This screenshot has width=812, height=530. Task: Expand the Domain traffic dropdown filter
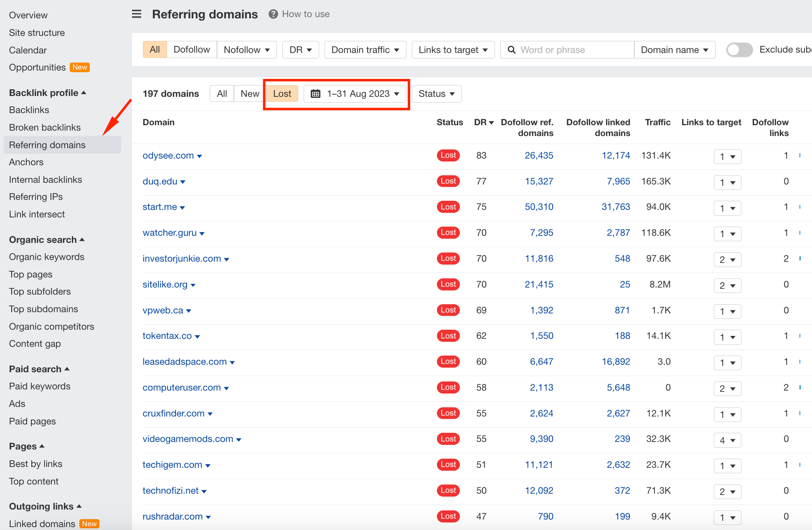[x=365, y=50]
